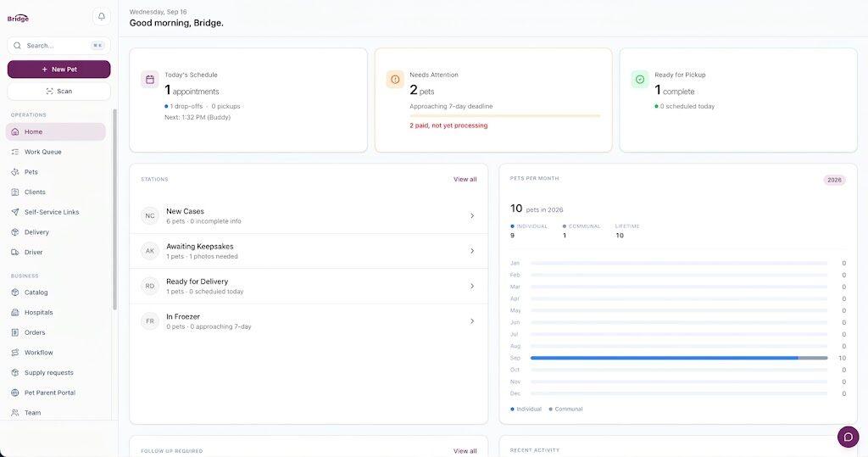Click Ready for Pickup checkmark icon
This screenshot has width=868, height=457.
tap(640, 79)
